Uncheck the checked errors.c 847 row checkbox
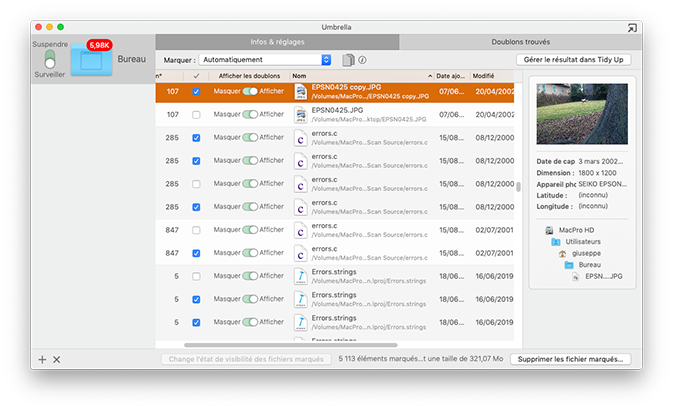The width and height of the screenshot is (673, 410). pos(196,253)
